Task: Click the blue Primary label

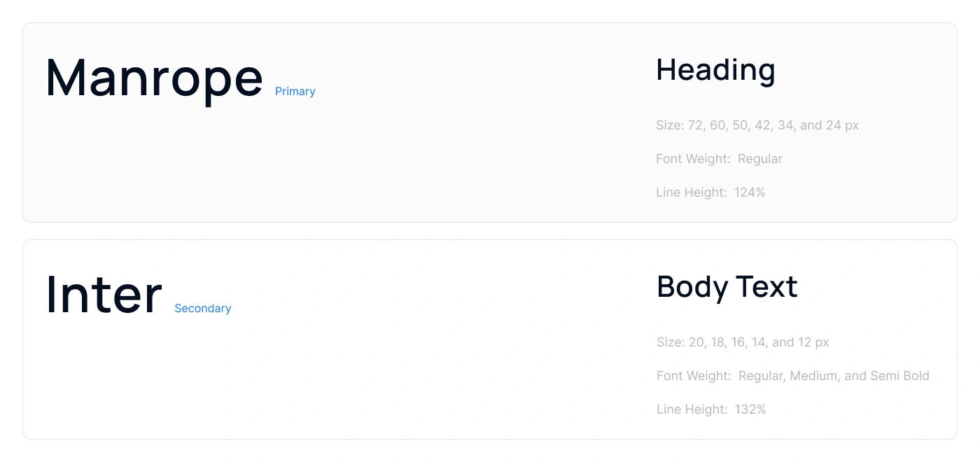Action: [x=295, y=92]
